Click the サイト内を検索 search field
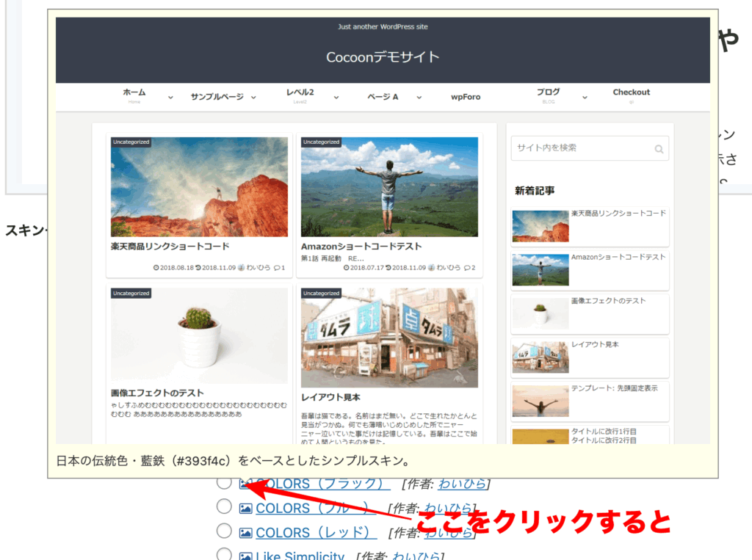The image size is (752, 560). click(x=580, y=148)
